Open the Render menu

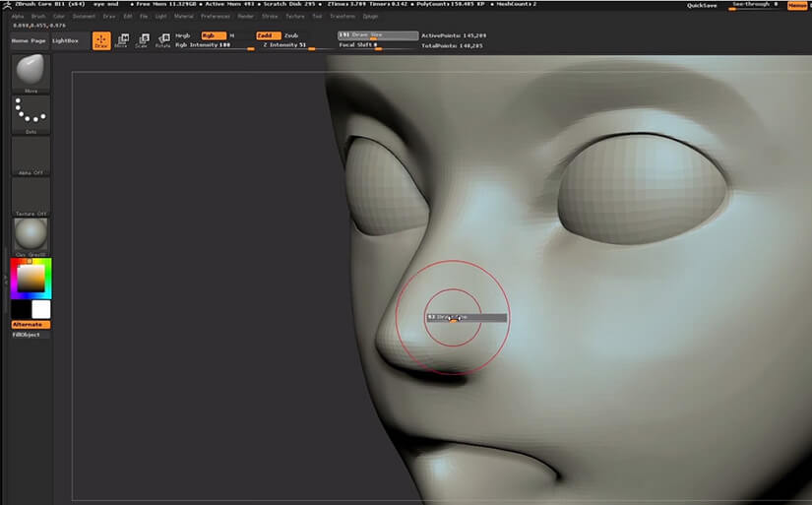point(246,17)
